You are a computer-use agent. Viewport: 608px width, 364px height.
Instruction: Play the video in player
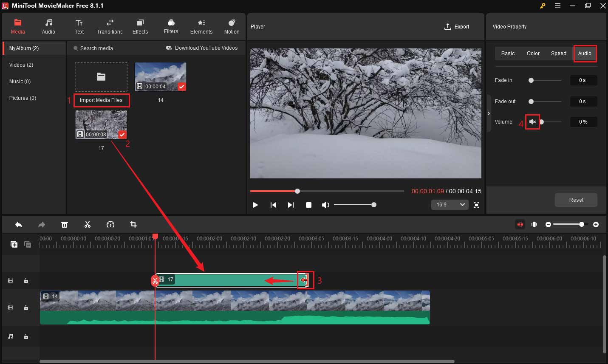[x=255, y=205]
